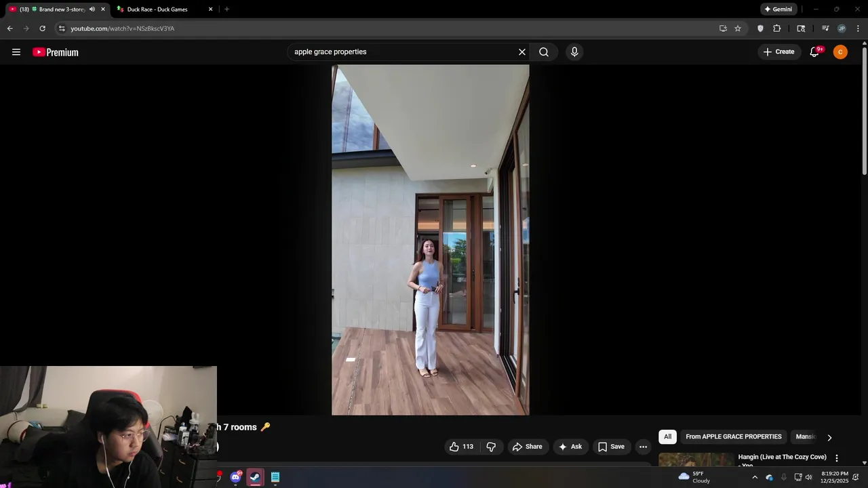This screenshot has height=488, width=868.
Task: Open Discord from the taskbar
Action: [235, 477]
